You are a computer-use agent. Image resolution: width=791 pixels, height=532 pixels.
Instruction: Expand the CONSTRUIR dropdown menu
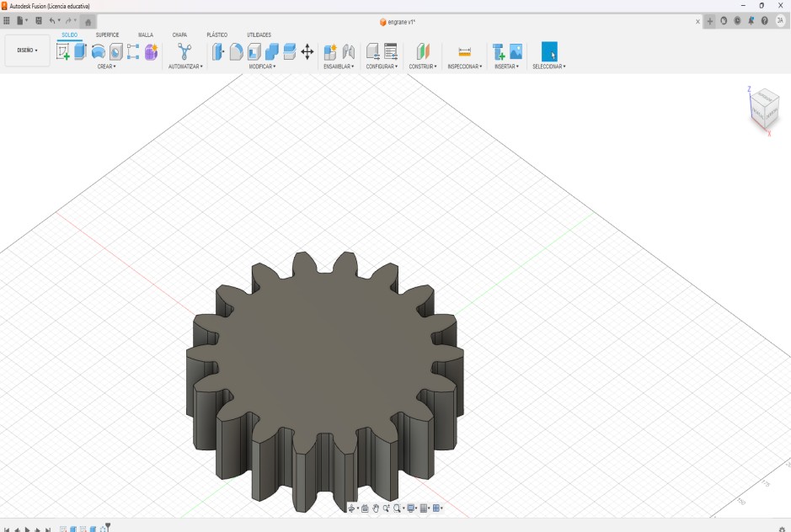423,66
